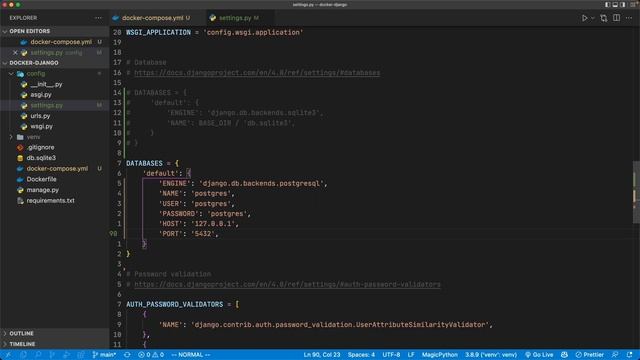The image size is (640, 360).
Task: Place cursor on WSGI_APPLICATION line
Action: (215, 32)
